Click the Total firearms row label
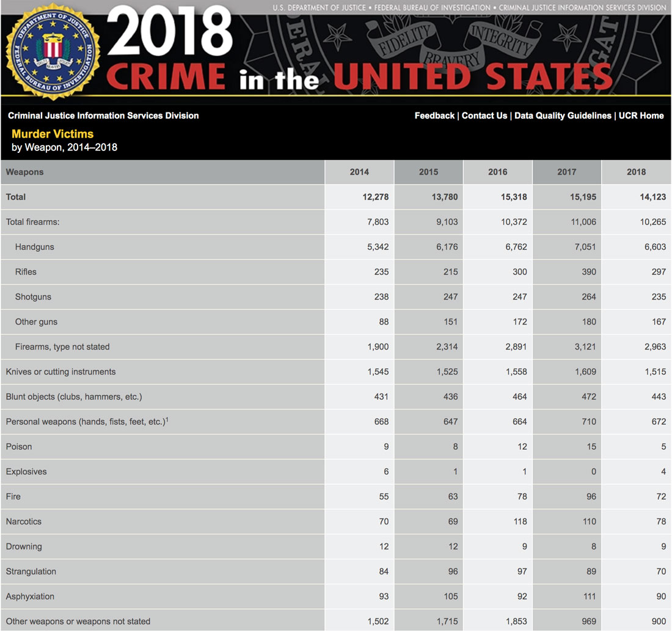This screenshot has height=632, width=672. [x=33, y=222]
